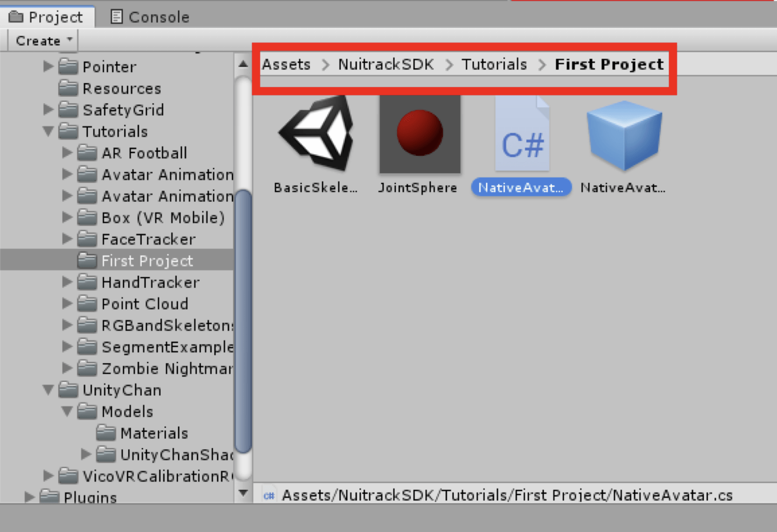Go to Tutorials in the breadcrumb

coord(494,64)
